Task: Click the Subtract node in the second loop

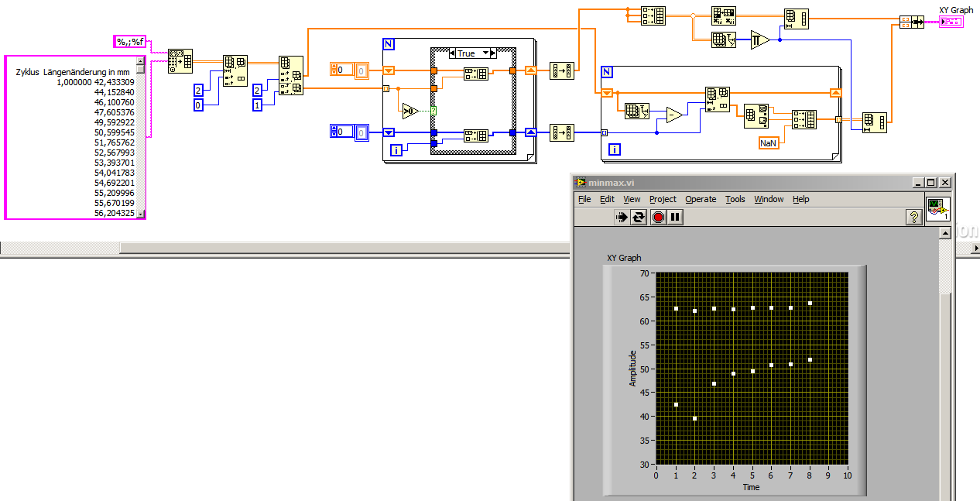Action: [x=674, y=115]
